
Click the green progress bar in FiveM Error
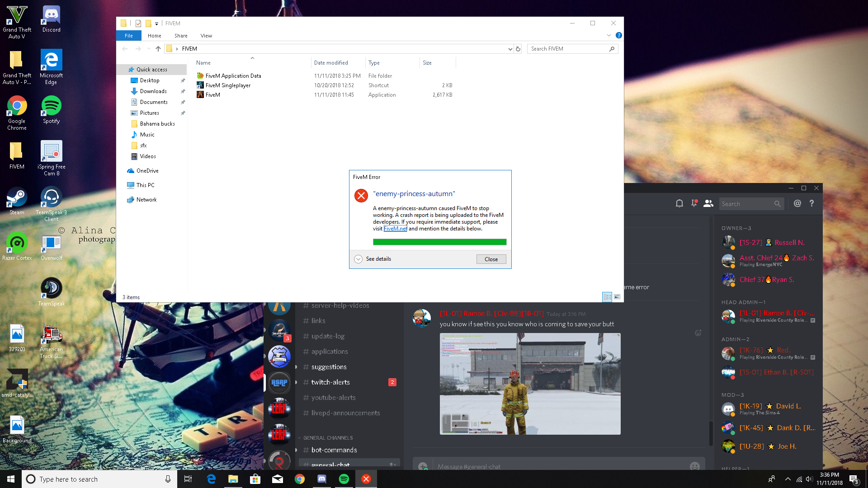(x=439, y=242)
